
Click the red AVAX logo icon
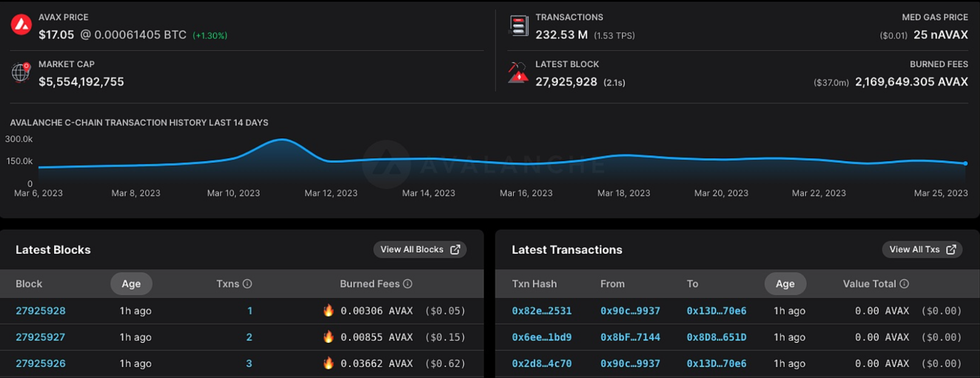pos(22,24)
